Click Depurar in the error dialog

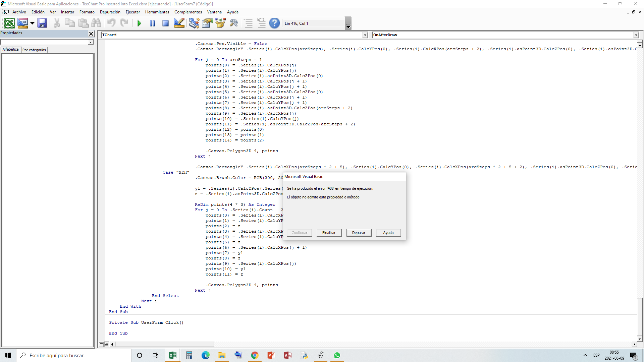pos(359,233)
